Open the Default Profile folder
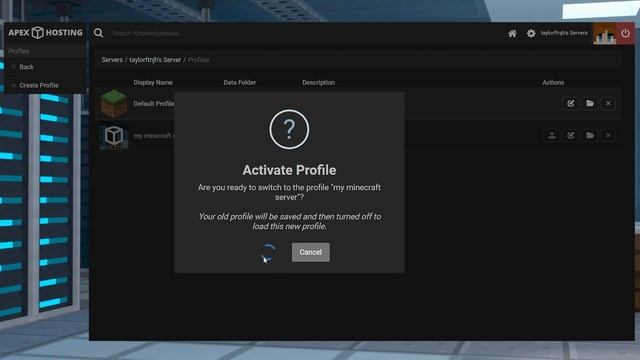 coord(590,103)
